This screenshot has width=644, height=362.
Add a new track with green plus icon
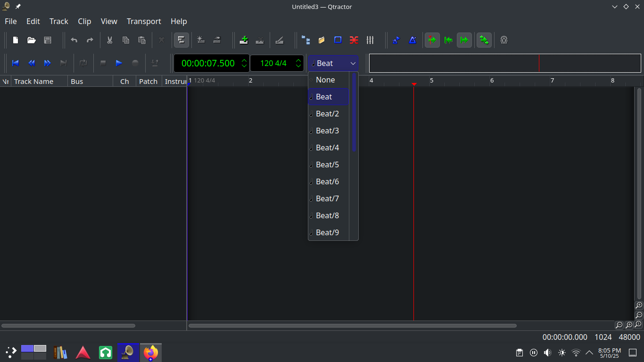[x=244, y=40]
